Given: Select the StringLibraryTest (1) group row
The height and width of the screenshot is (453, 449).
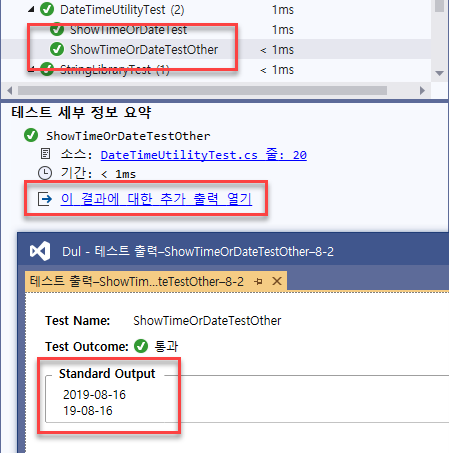Looking at the screenshot, I should click(216, 69).
